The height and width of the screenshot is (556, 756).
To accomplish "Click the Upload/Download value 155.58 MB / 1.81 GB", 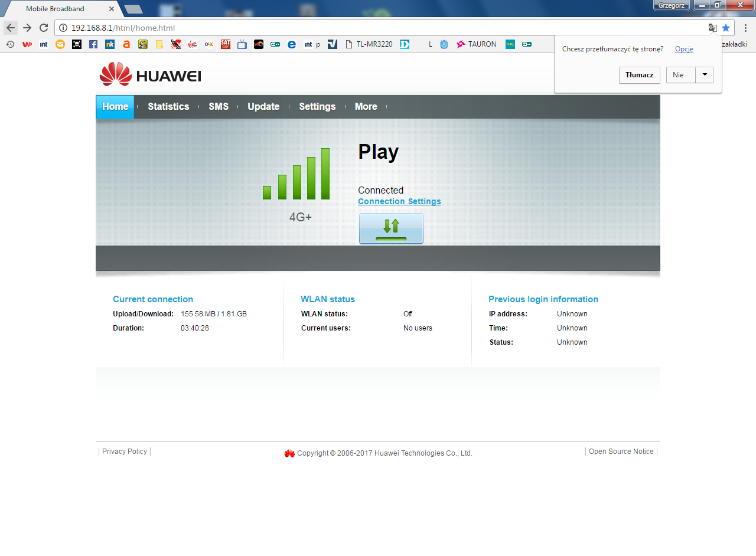I will (214, 314).
